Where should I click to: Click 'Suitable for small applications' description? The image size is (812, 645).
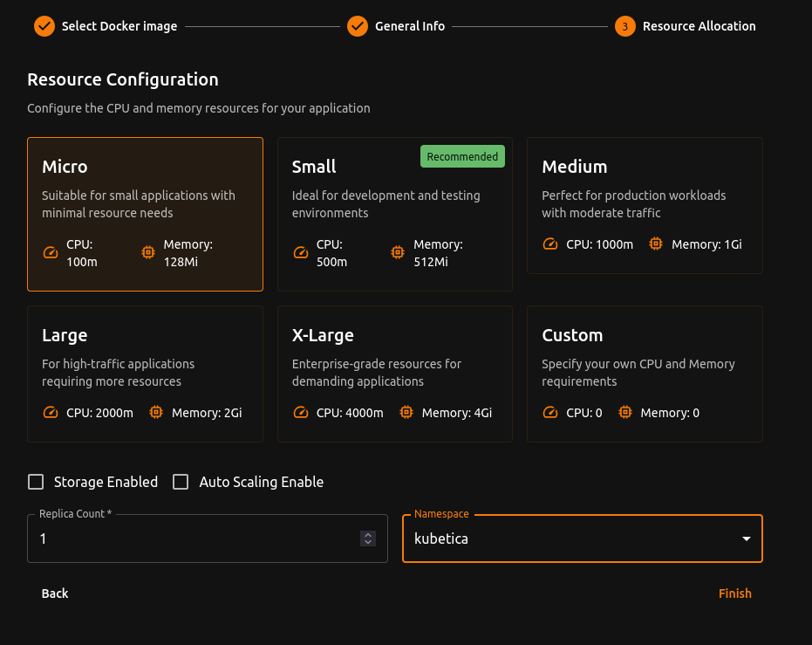(x=139, y=204)
